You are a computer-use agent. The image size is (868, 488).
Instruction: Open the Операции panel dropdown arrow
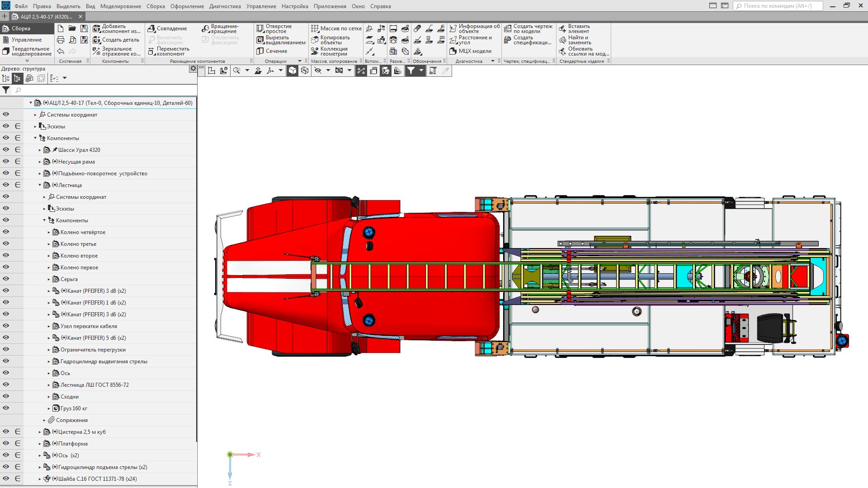[x=300, y=61]
